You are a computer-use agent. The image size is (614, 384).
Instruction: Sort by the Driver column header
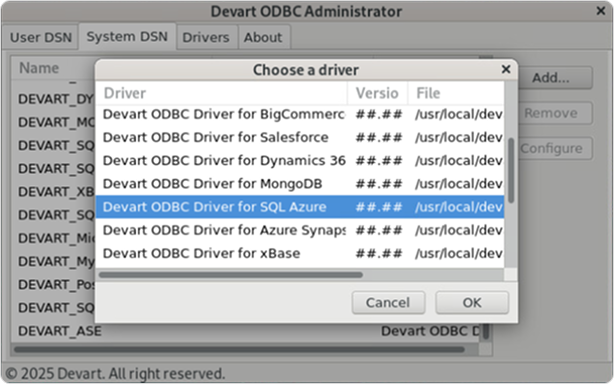point(222,93)
